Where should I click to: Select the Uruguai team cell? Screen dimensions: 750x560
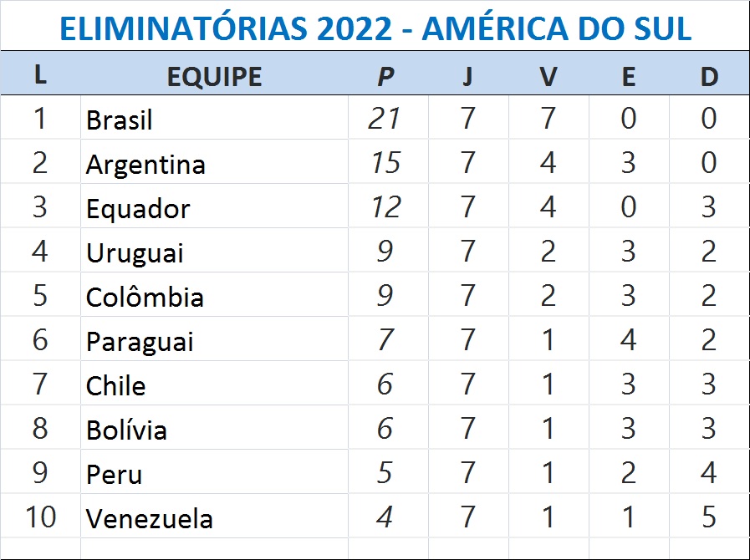pyautogui.click(x=135, y=253)
